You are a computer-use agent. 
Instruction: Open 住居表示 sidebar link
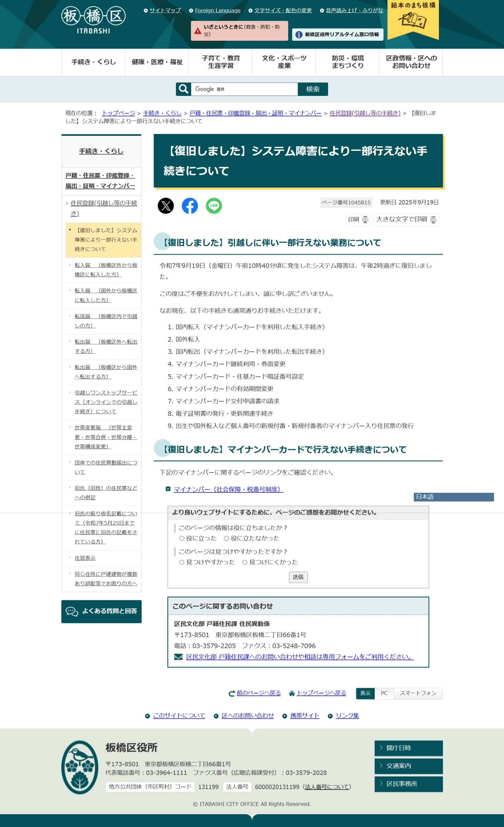(x=85, y=558)
